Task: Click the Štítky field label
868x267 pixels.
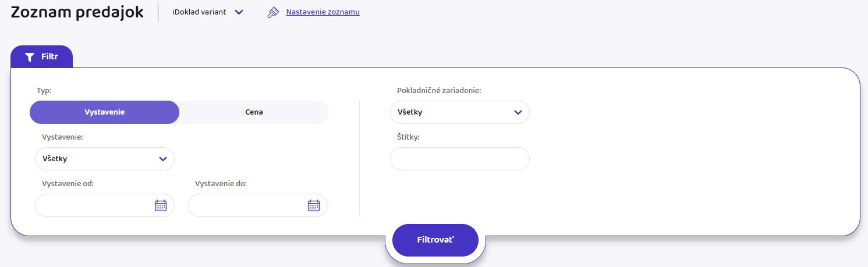Action: coord(409,137)
